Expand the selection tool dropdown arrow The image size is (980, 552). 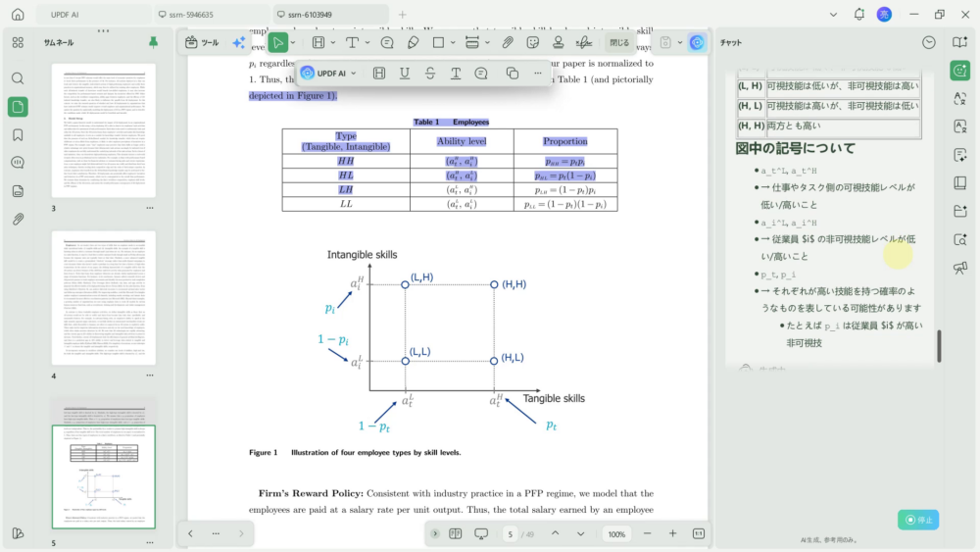tap(292, 42)
